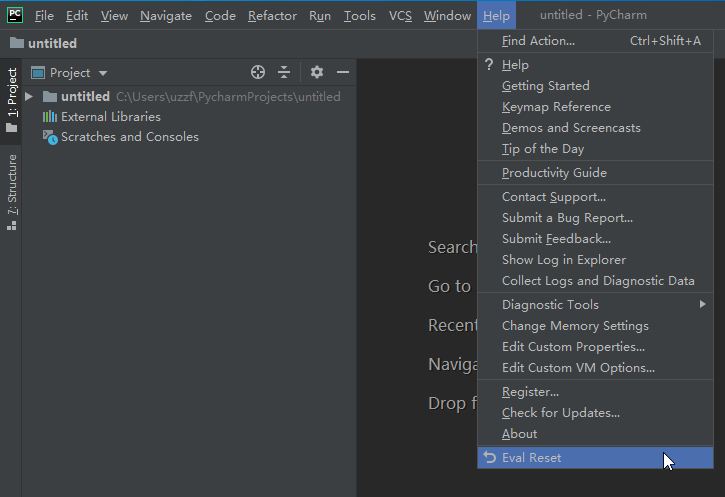The height and width of the screenshot is (497, 725).
Task: Open the VCS menu
Action: 400,16
